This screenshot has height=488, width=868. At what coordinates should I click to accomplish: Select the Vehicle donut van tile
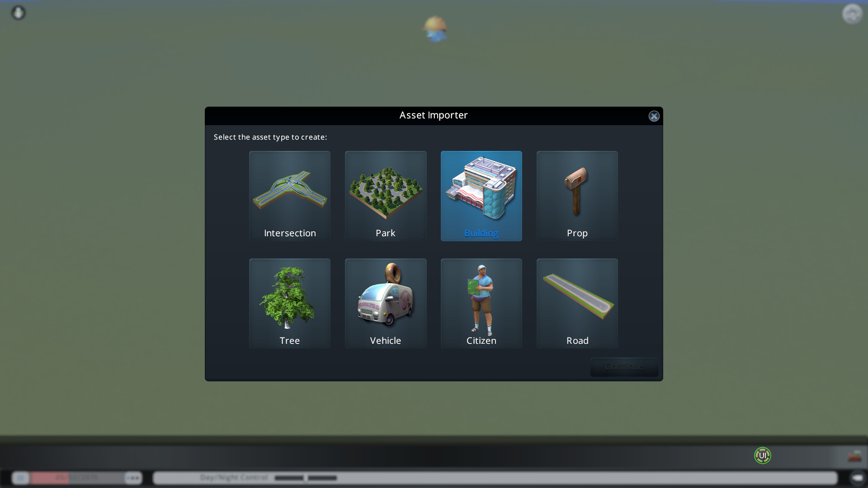pyautogui.click(x=386, y=303)
